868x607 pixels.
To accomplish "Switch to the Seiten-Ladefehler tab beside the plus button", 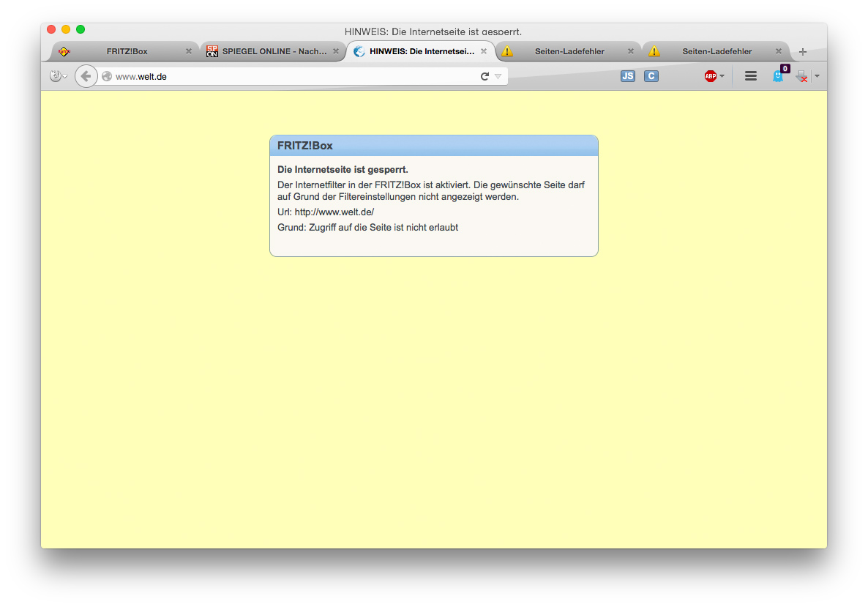I will tap(717, 51).
